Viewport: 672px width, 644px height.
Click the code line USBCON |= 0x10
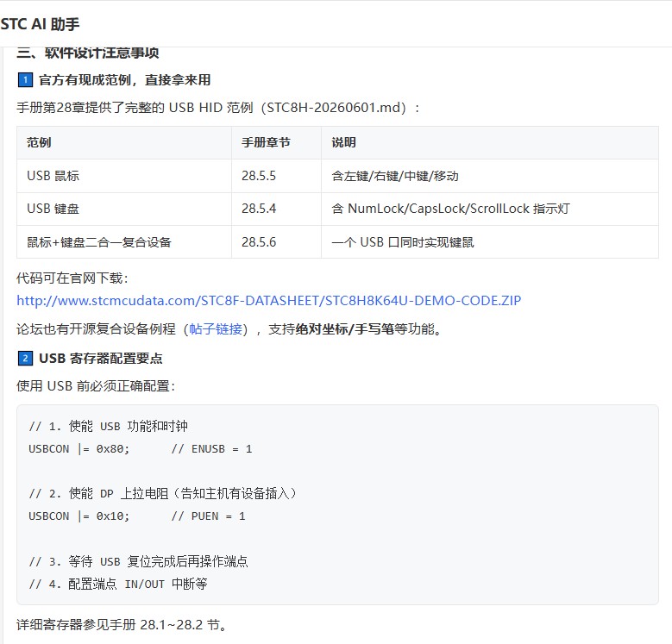pyautogui.click(x=79, y=516)
